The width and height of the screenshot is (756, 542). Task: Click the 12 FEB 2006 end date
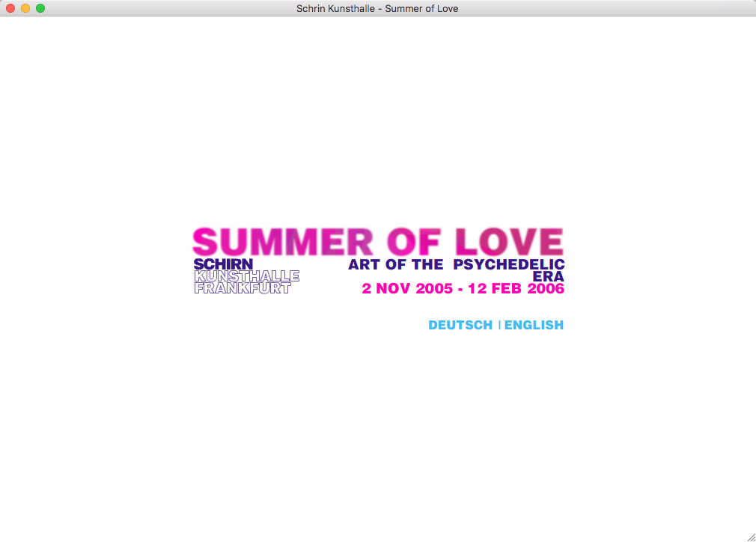click(x=516, y=289)
